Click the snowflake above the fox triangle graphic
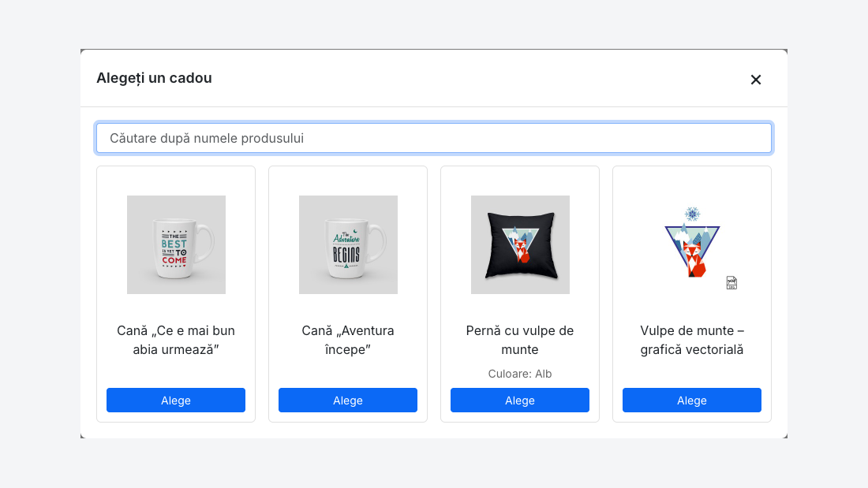Screen dimensions: 868x488 click(x=692, y=214)
